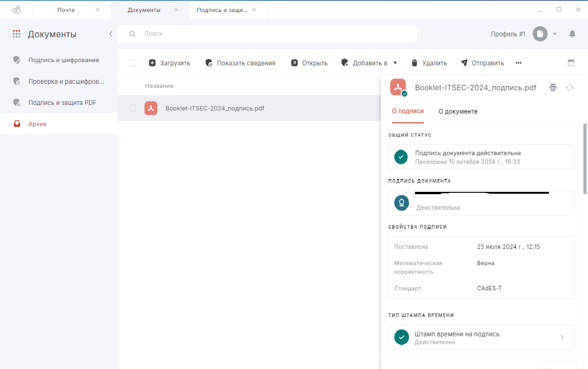
Task: Click the Подпись и защита PDF icon
Action: [17, 103]
